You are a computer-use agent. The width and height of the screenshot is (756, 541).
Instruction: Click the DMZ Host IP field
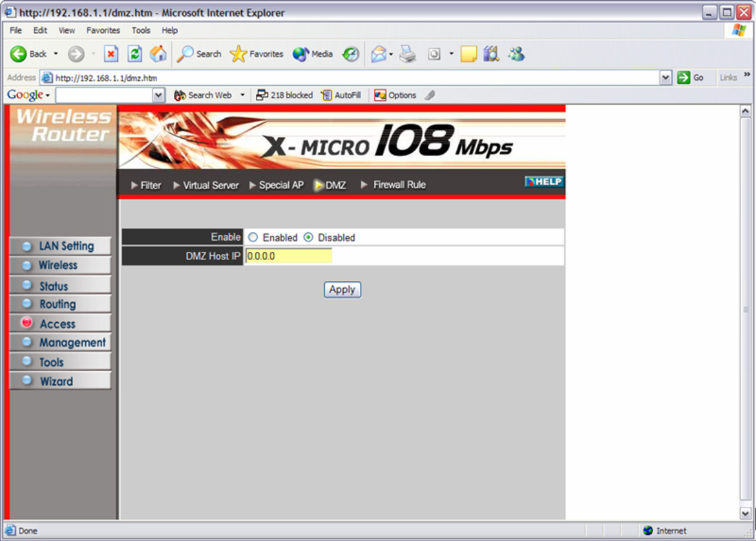point(288,256)
